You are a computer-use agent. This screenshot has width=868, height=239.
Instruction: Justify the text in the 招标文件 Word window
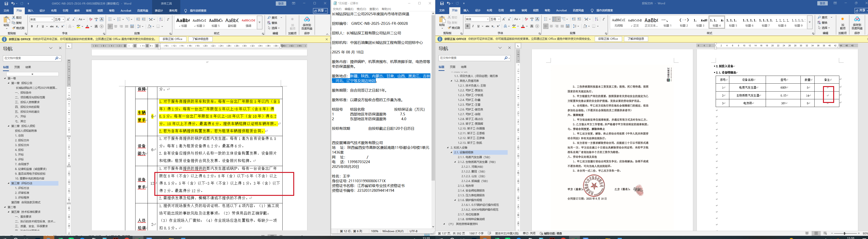(x=126, y=26)
